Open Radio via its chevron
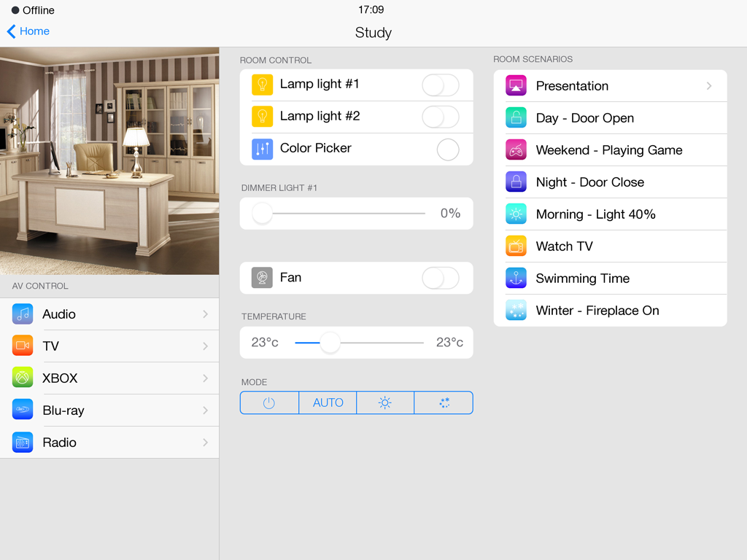Viewport: 747px width, 560px height. 205,443
